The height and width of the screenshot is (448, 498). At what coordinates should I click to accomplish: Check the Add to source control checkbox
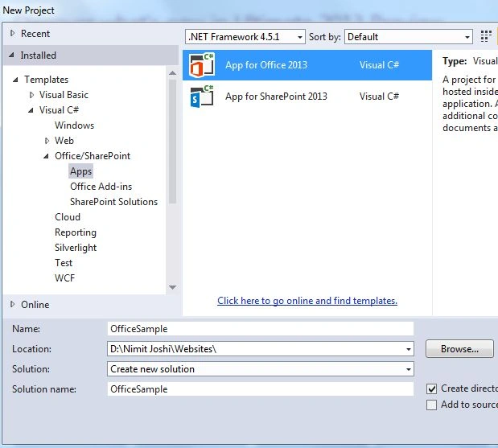[x=431, y=405]
